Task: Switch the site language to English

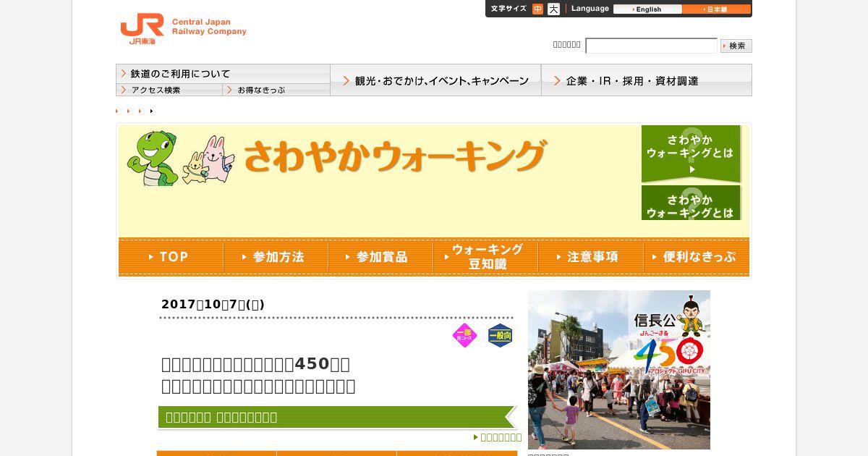Action: (647, 9)
